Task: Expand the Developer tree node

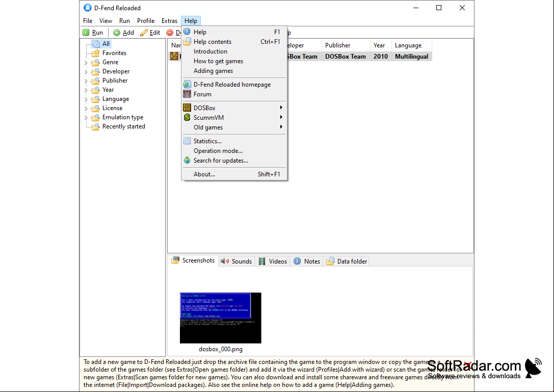Action: (x=86, y=72)
